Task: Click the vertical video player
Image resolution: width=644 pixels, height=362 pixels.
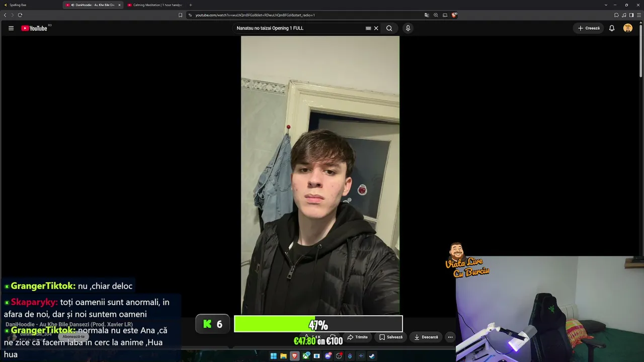Action: point(320,175)
